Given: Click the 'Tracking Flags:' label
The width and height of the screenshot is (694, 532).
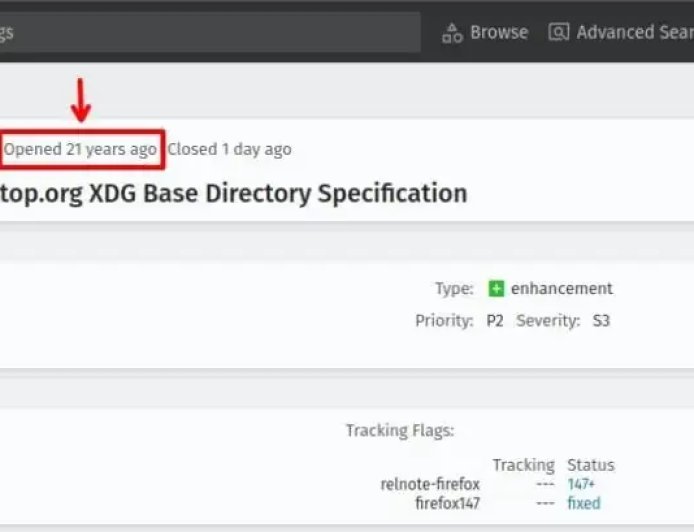Looking at the screenshot, I should coord(400,430).
